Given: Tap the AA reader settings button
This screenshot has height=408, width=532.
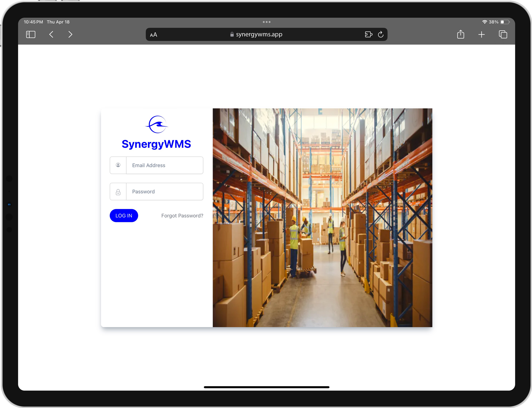Looking at the screenshot, I should click(x=154, y=35).
